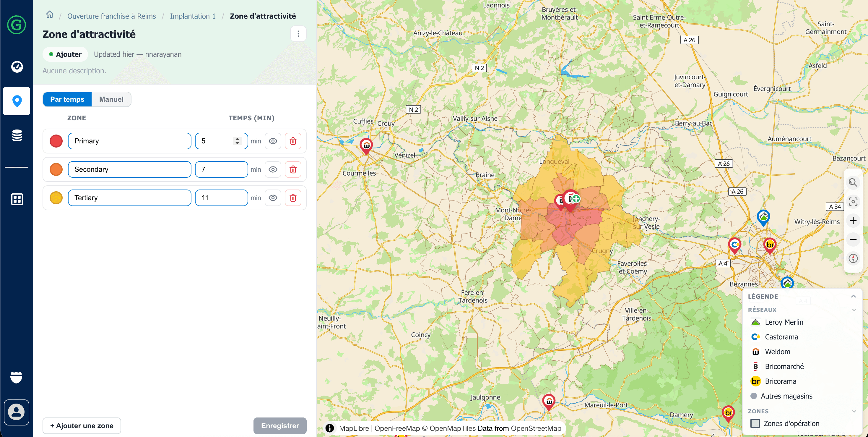Zoom out on the map
This screenshot has width=868, height=437.
[x=853, y=239]
